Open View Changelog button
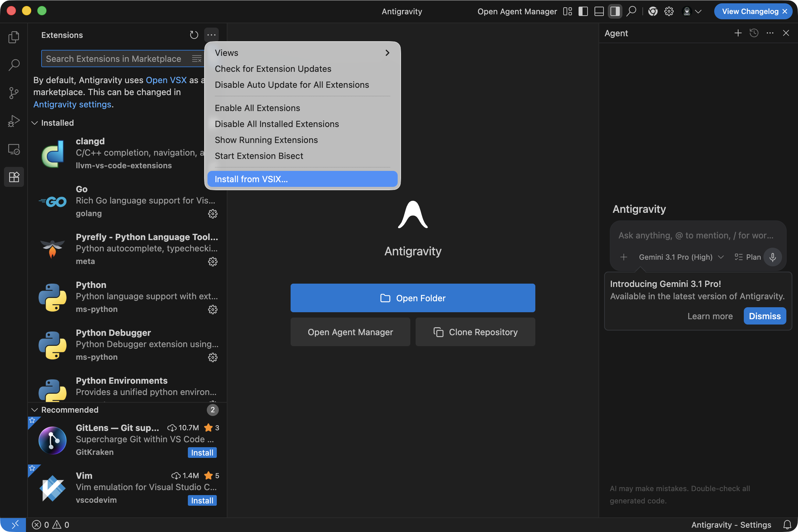The width and height of the screenshot is (798, 532). (750, 12)
